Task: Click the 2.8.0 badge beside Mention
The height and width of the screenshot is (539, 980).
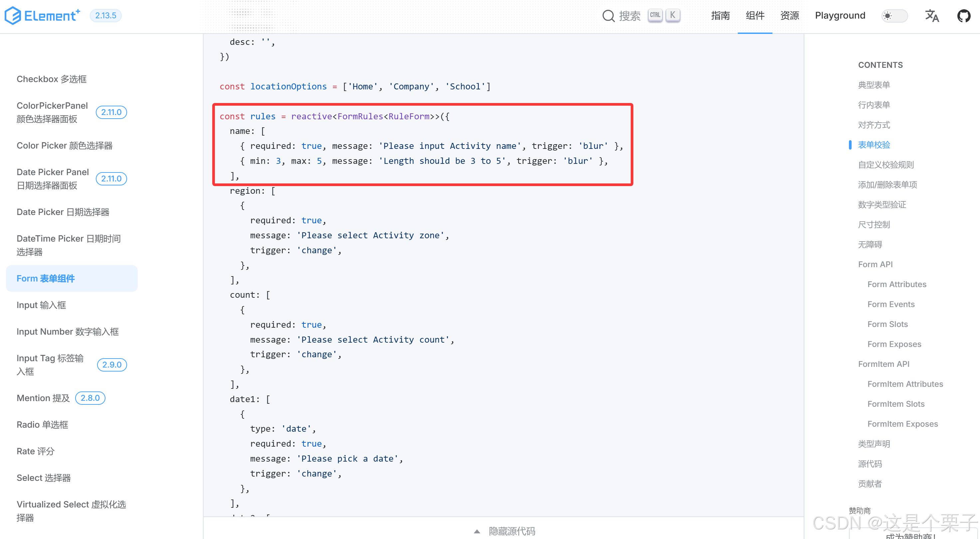Action: click(x=90, y=398)
